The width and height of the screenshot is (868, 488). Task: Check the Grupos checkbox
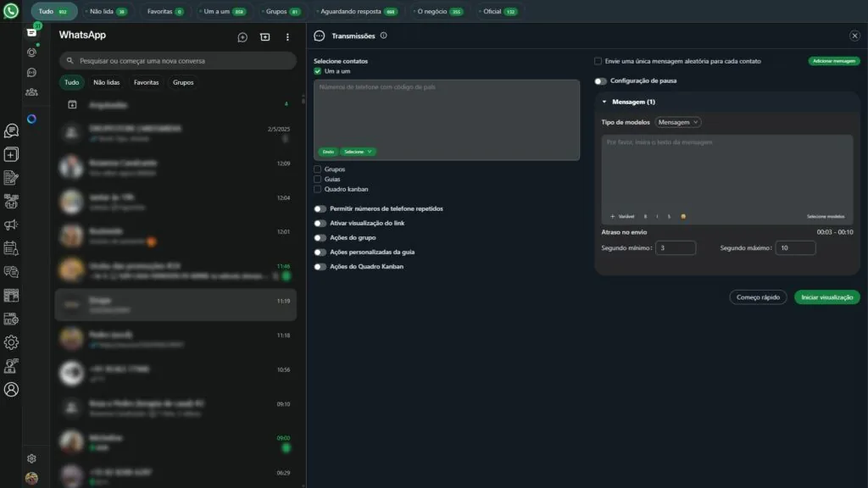317,169
